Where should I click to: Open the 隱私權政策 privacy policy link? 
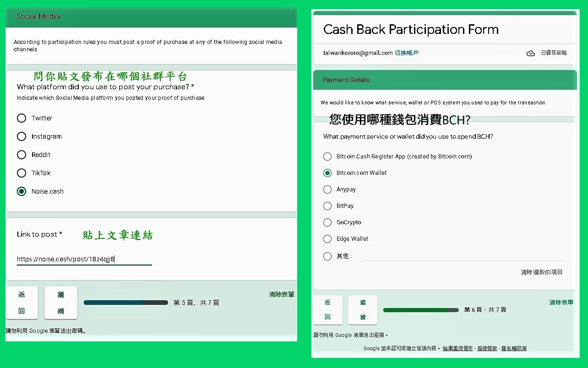pos(514,348)
